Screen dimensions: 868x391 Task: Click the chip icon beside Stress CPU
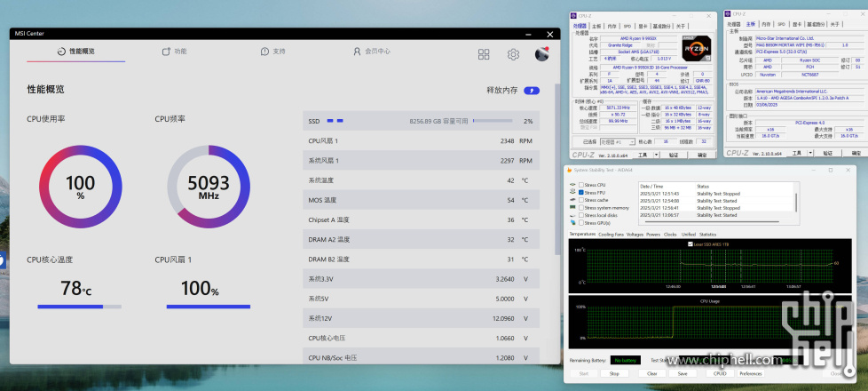point(572,185)
